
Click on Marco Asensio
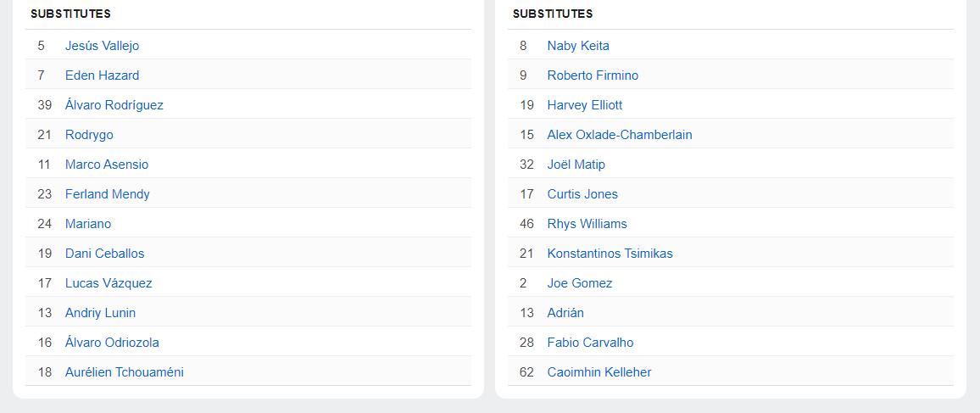click(106, 165)
